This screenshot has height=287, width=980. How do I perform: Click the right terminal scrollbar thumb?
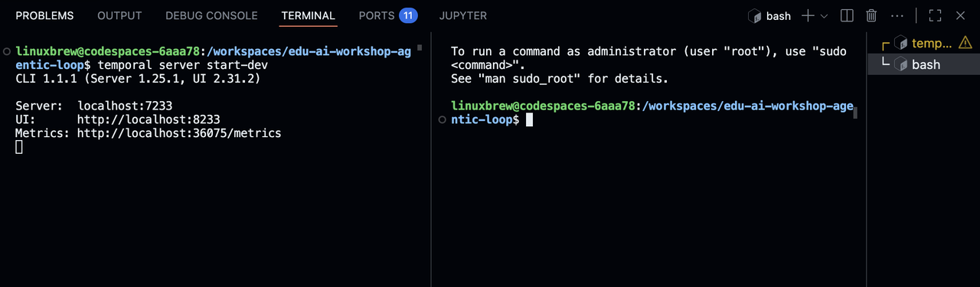(x=855, y=113)
